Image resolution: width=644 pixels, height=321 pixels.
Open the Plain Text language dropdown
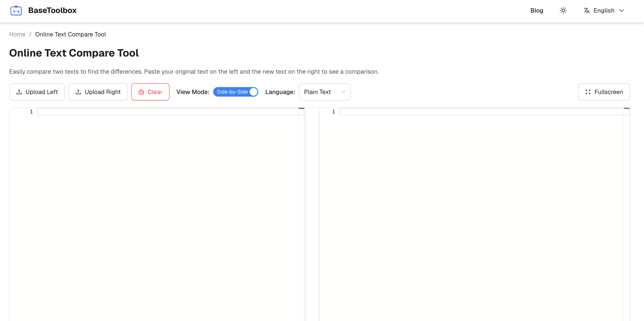325,92
